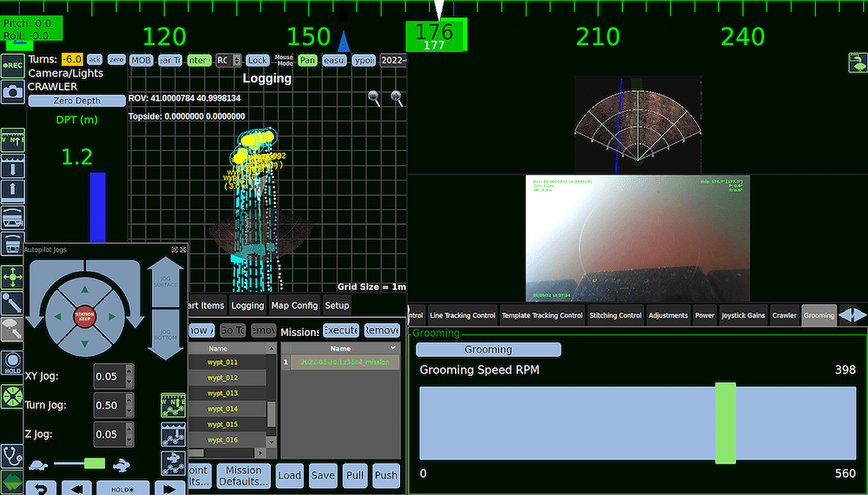Click Execute mission button
The height and width of the screenshot is (495, 868).
341,331
